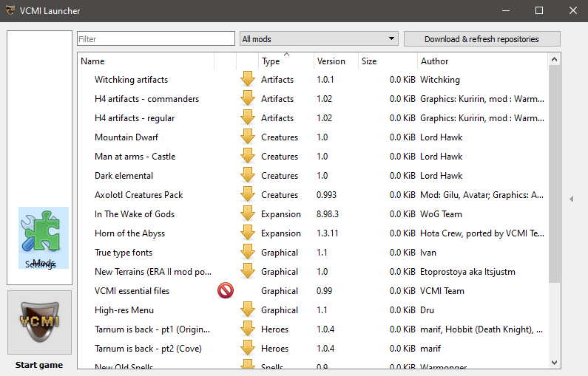Click Download & refresh repositories button
Viewport: 588px width, 376px height.
click(481, 39)
